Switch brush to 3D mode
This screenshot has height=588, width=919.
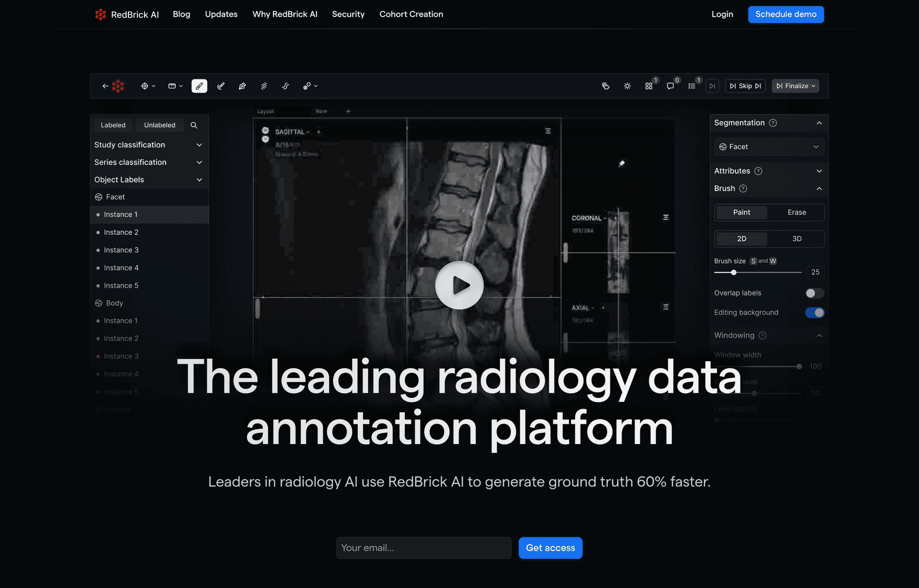coord(797,239)
